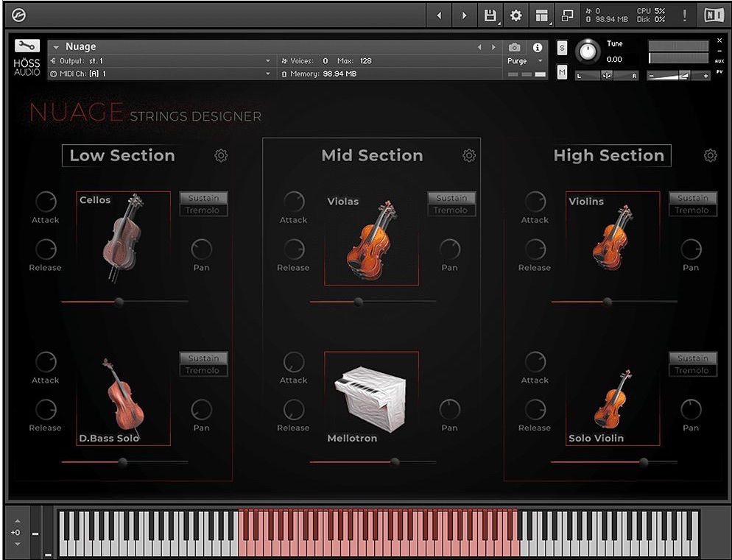Viewport: 732px width, 560px height.
Task: Open the MIDI Channel dropdown for Nuage
Action: 267,74
